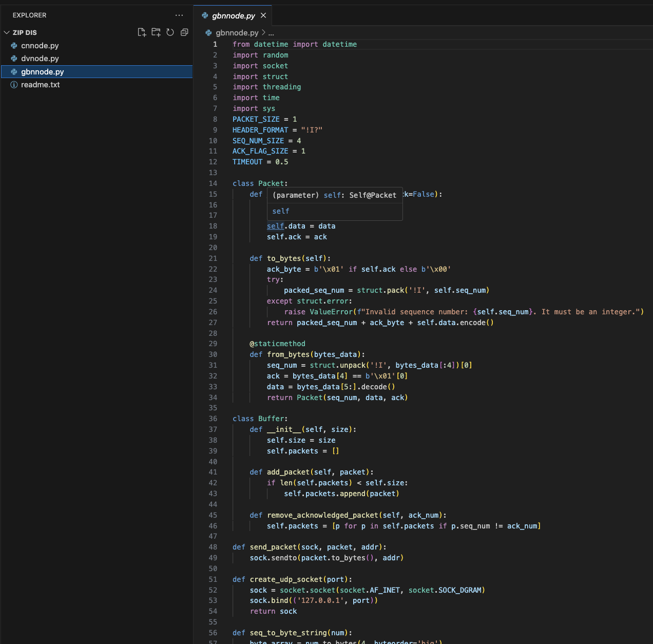This screenshot has width=653, height=644.
Task: Switch to the gbnnode.py editor tab
Action: [x=234, y=15]
